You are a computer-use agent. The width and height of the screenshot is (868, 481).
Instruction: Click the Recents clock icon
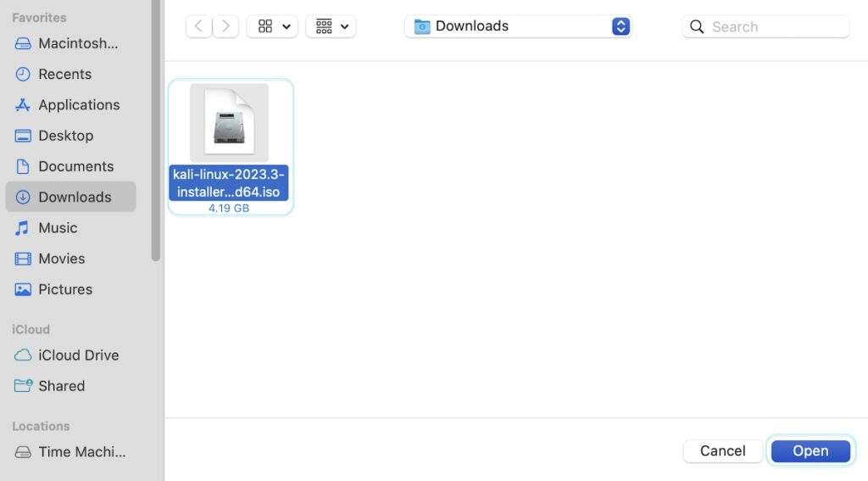pyautogui.click(x=23, y=75)
